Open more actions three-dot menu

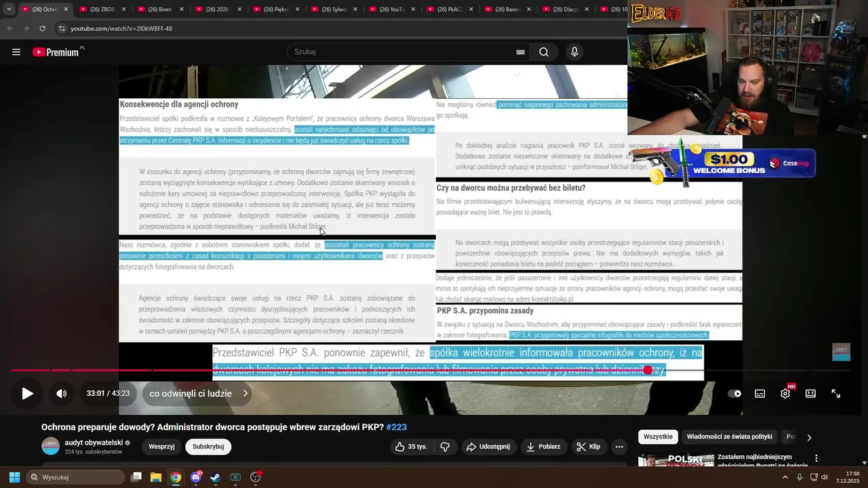coord(619,447)
